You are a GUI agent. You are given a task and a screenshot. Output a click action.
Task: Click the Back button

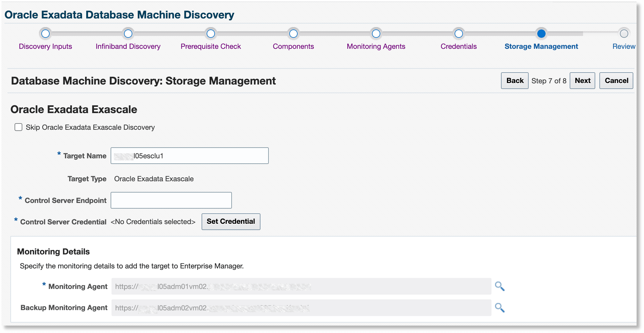coord(514,80)
